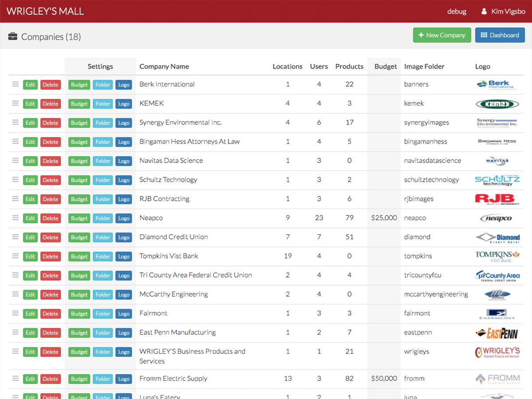The image size is (532, 399).
Task: Edit the Berk International company
Action: pyautogui.click(x=30, y=85)
